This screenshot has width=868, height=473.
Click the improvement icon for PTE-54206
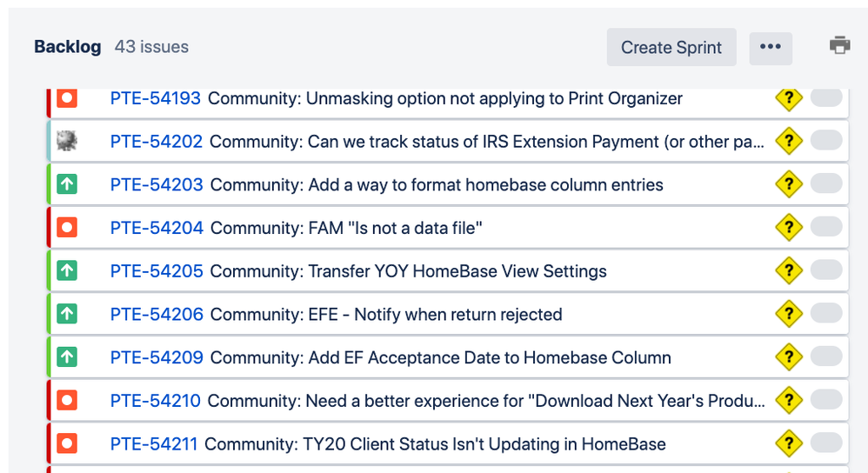click(67, 314)
